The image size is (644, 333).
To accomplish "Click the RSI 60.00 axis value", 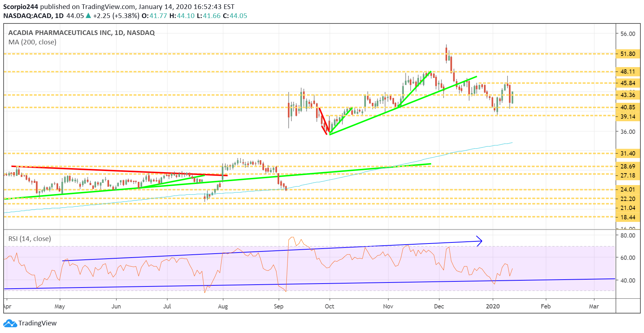I will pos(628,258).
